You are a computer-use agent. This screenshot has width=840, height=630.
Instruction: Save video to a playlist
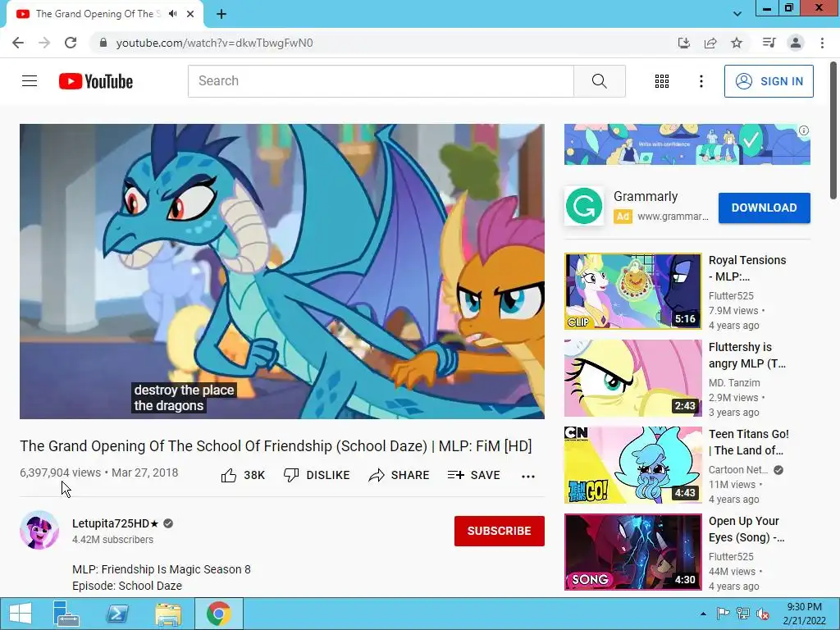click(x=473, y=475)
